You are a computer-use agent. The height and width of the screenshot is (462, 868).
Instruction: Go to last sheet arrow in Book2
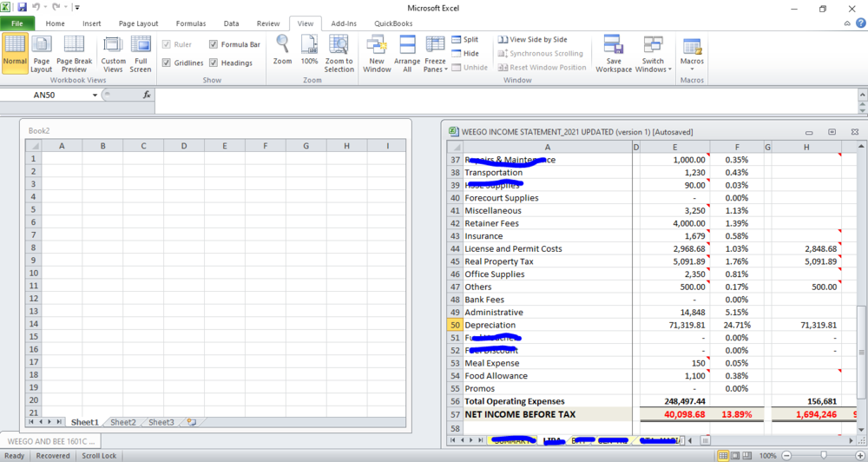59,422
